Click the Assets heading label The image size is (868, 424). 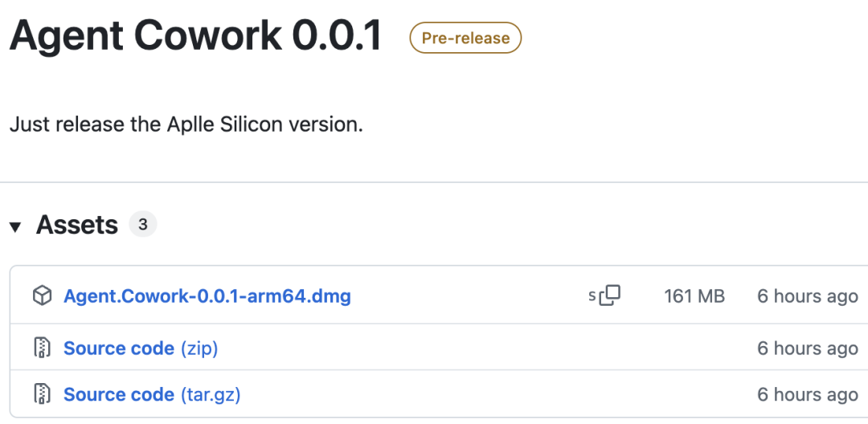[x=77, y=226]
